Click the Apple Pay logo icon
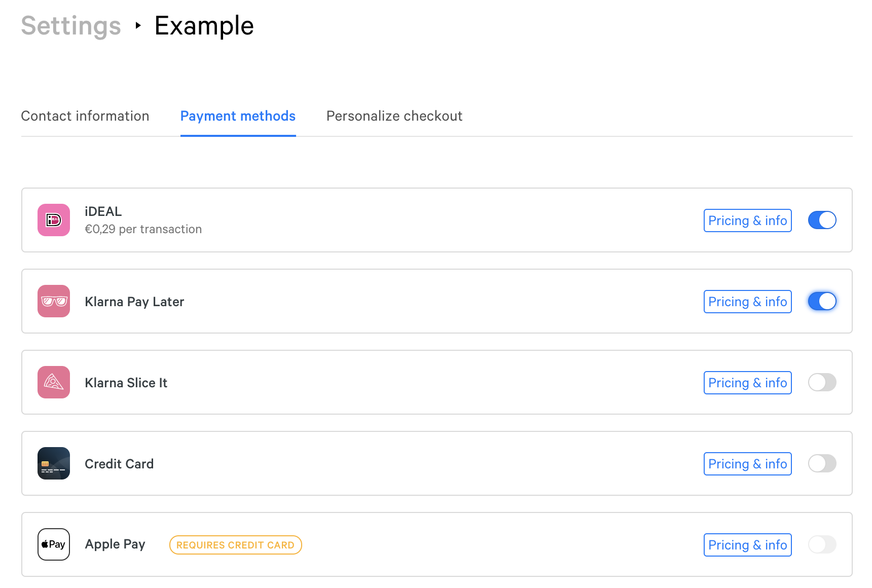The width and height of the screenshot is (872, 588). point(54,544)
